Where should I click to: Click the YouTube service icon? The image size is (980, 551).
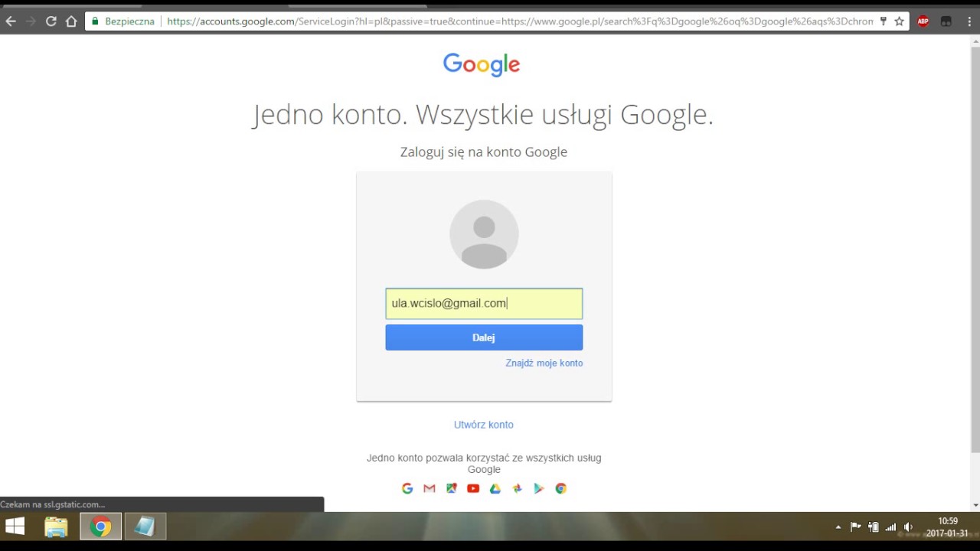click(473, 488)
